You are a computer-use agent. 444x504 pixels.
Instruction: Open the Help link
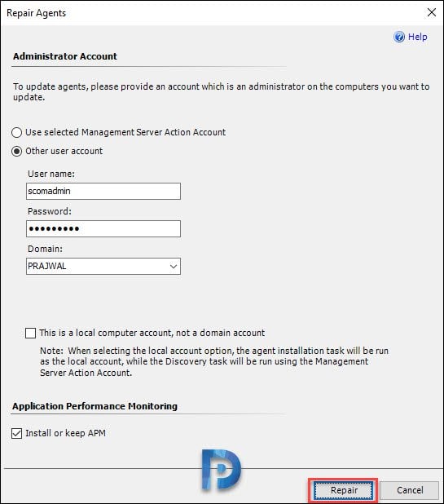[x=417, y=37]
